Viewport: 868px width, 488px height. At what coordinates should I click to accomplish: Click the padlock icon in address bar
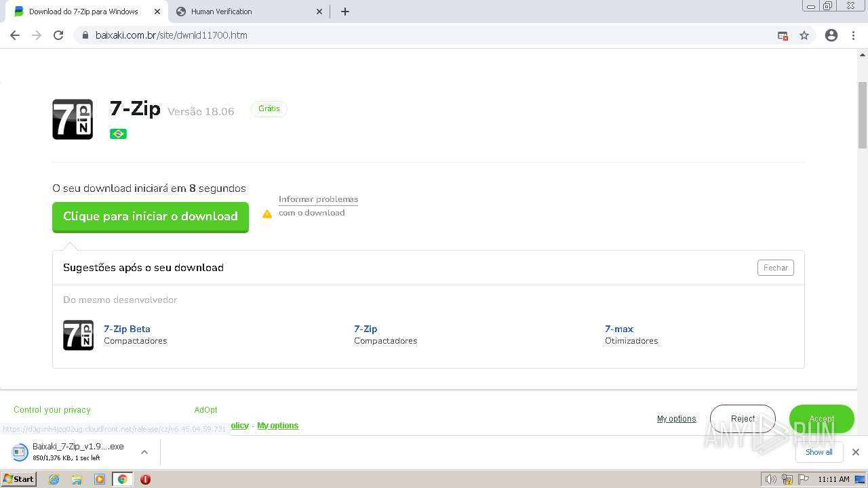(85, 35)
